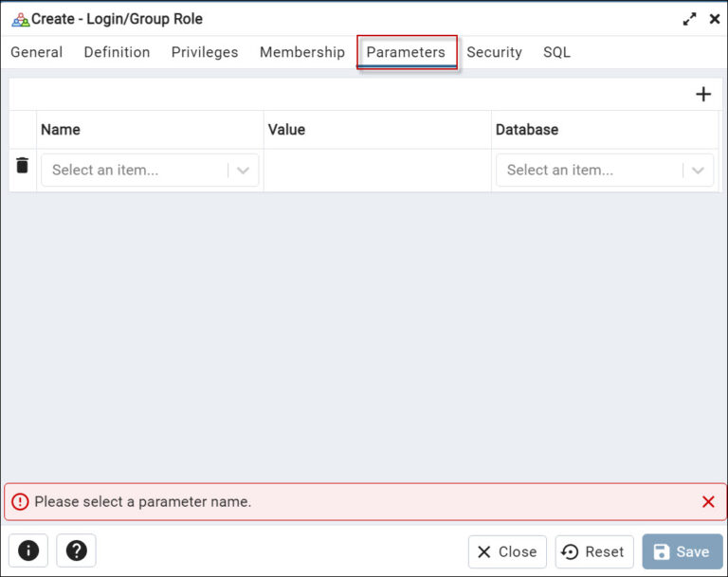Open the info icon button
The height and width of the screenshot is (577, 728).
tap(28, 550)
